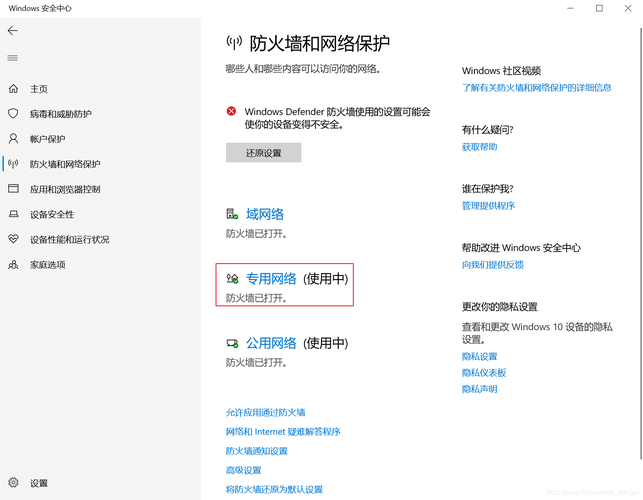Click the red error warning icon

click(231, 111)
